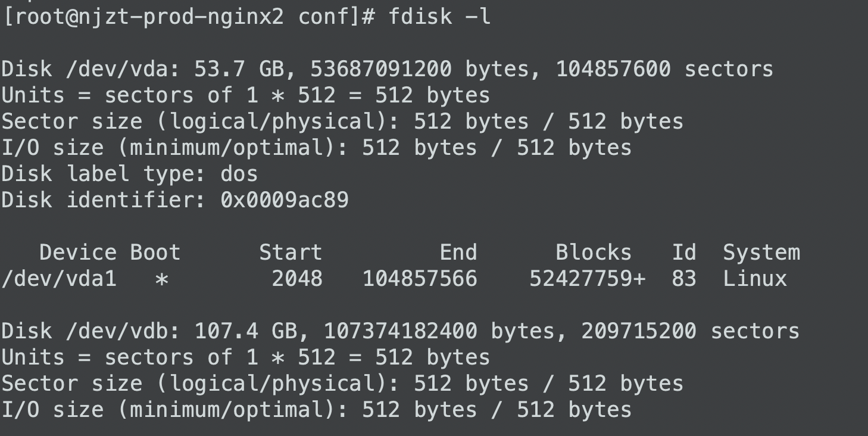Click the End column header

point(458,253)
